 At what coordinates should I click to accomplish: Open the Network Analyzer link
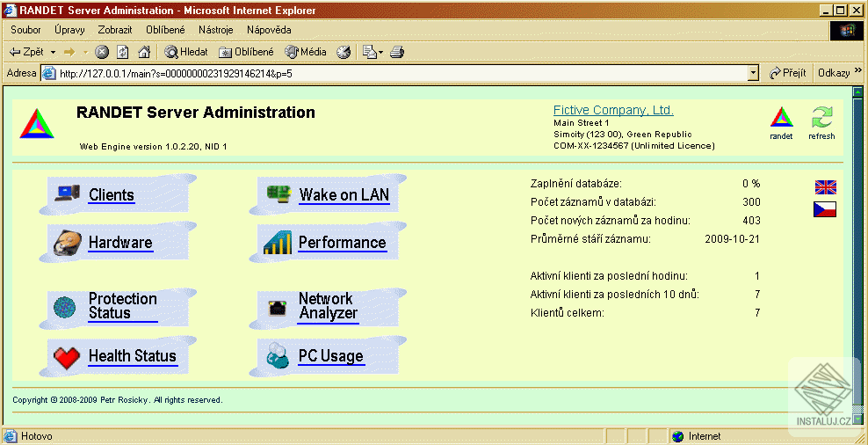point(329,306)
